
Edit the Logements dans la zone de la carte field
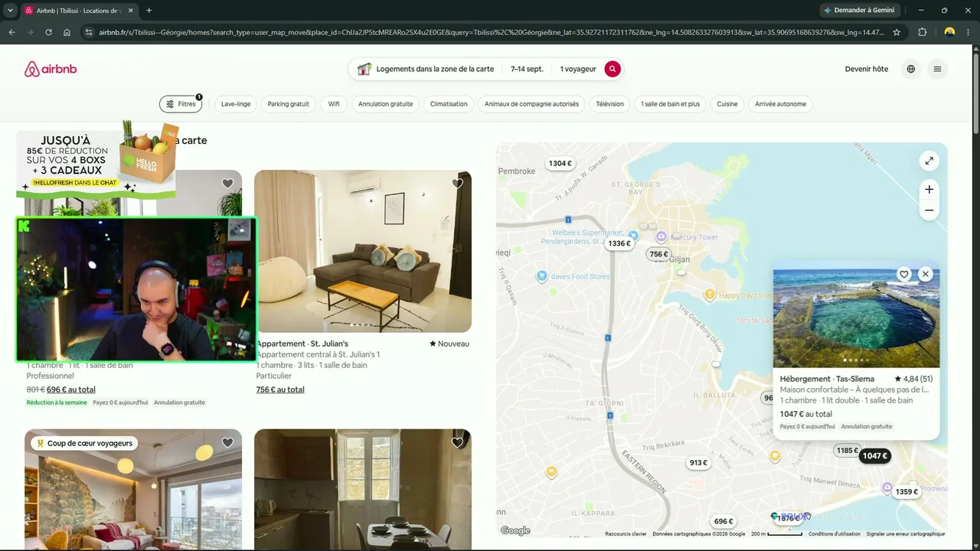pos(426,69)
